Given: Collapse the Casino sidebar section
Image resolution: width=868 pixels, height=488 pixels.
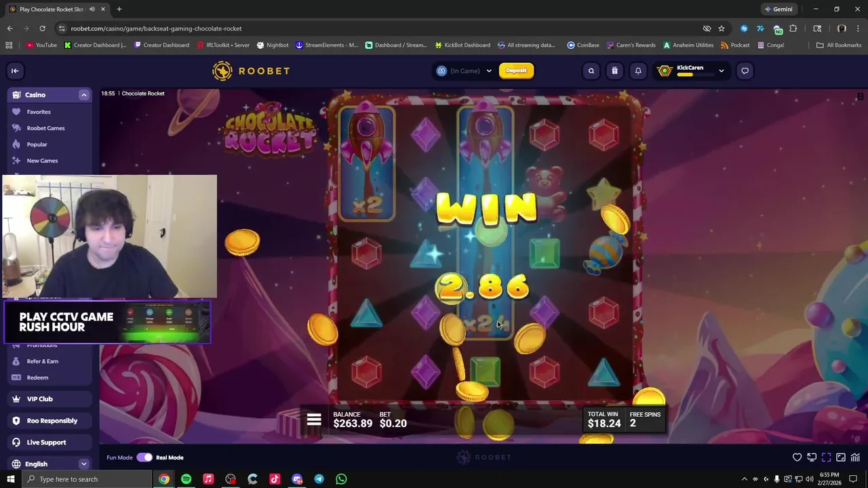Looking at the screenshot, I should coord(84,95).
